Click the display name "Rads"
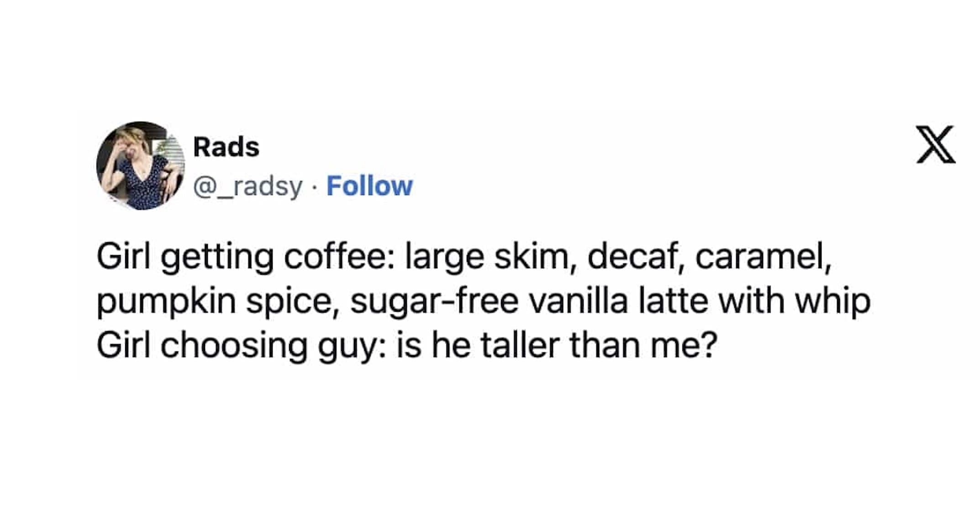980x521 pixels. pos(226,147)
